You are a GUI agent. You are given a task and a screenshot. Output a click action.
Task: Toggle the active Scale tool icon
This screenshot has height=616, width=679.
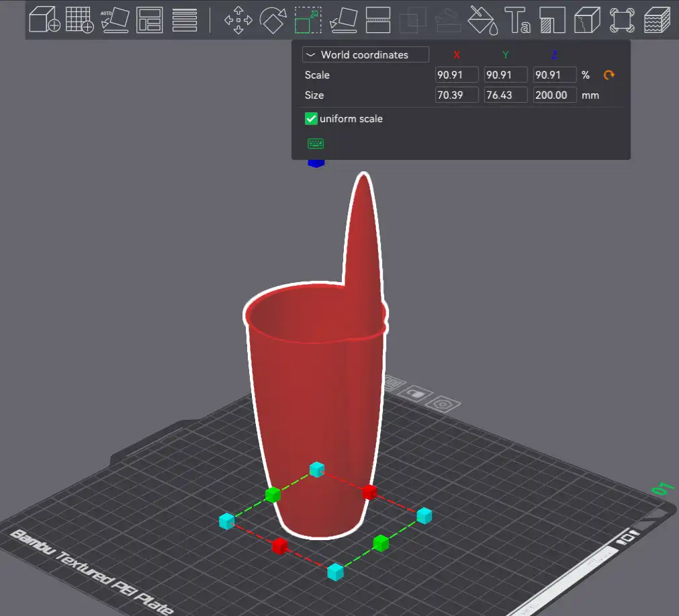[x=308, y=19]
